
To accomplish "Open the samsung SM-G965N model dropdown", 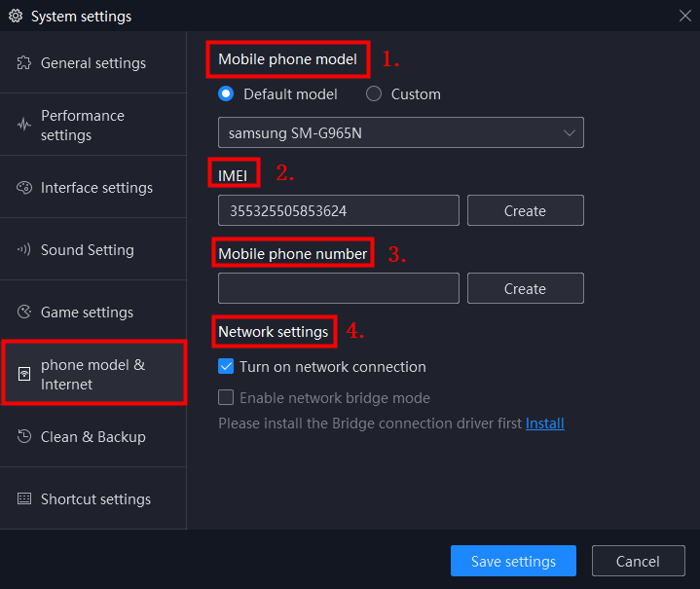I will click(x=401, y=132).
